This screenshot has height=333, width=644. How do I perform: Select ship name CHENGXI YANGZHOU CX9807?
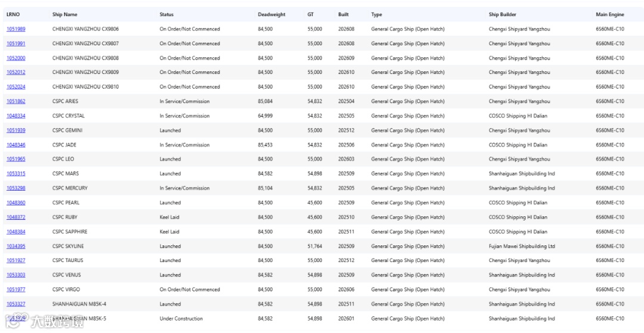pos(86,43)
